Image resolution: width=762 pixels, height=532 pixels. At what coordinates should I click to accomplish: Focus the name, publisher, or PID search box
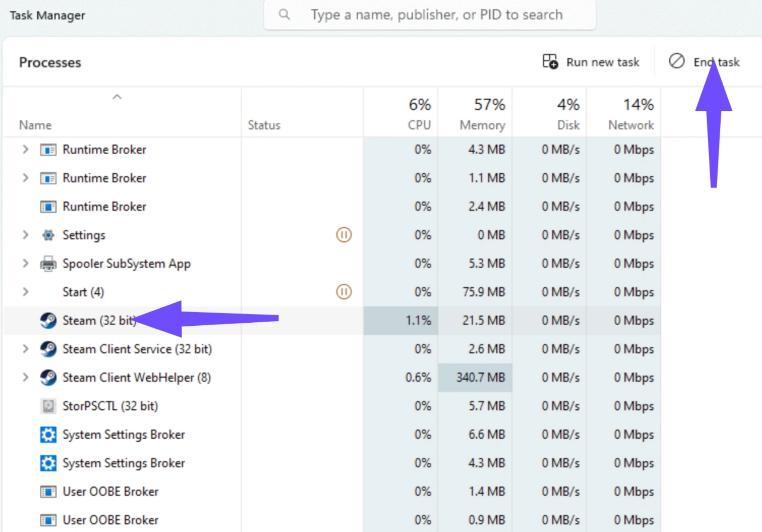[430, 15]
